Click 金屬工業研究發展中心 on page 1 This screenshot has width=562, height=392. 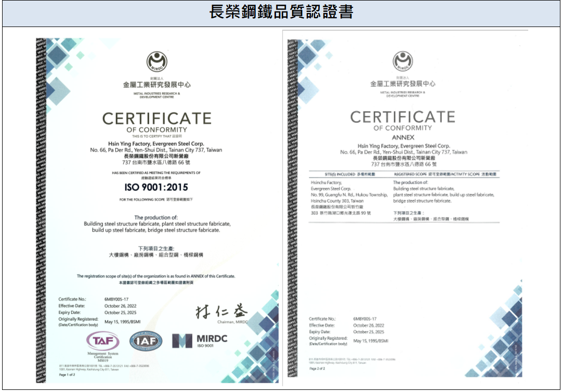click(156, 85)
